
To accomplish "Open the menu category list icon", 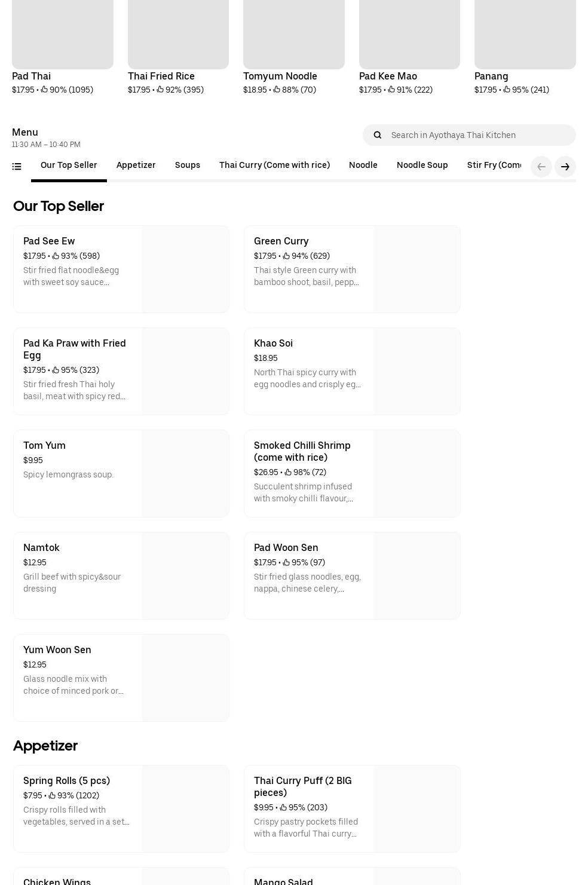I will [x=17, y=167].
